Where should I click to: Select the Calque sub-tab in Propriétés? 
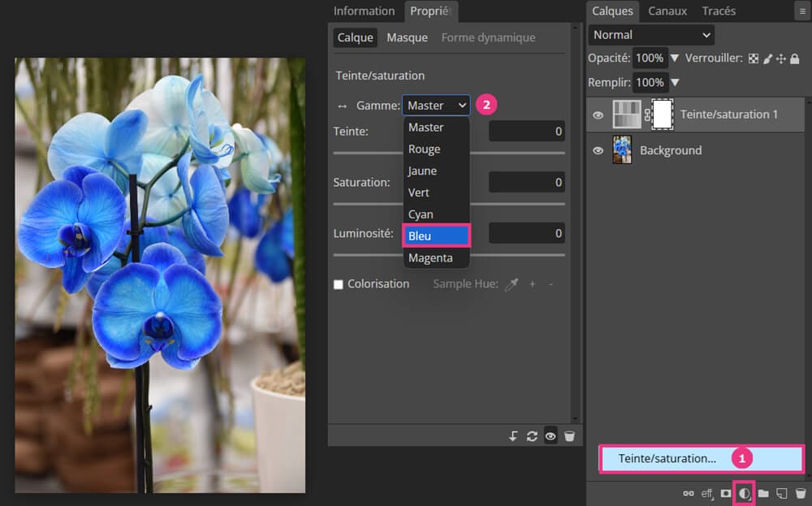tap(355, 37)
